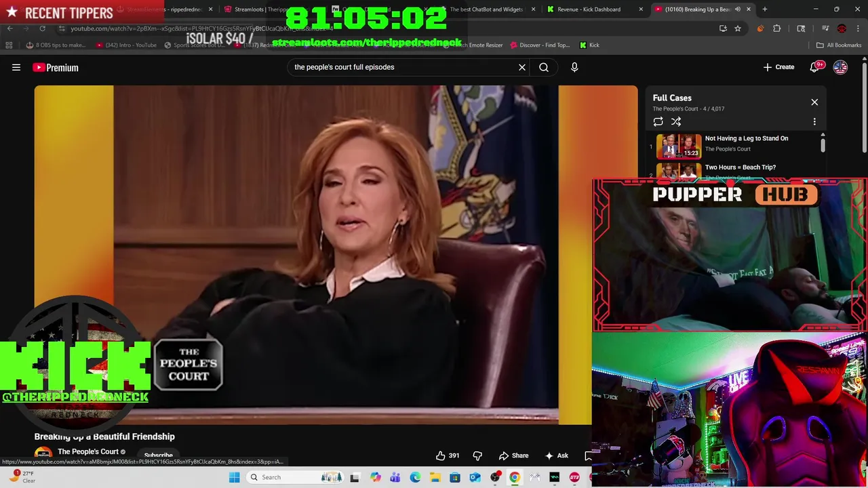Clear the YouTube search box text
868x488 pixels.
522,67
